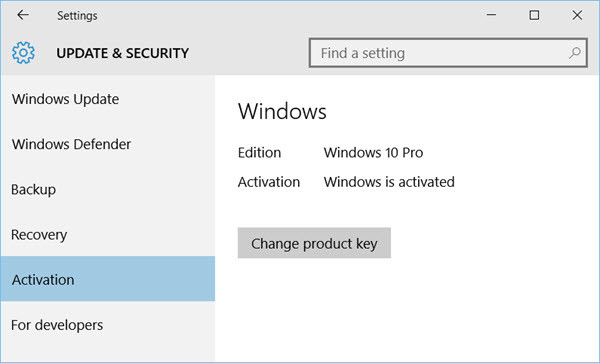
Task: Click the Change product key button
Action: [x=314, y=243]
